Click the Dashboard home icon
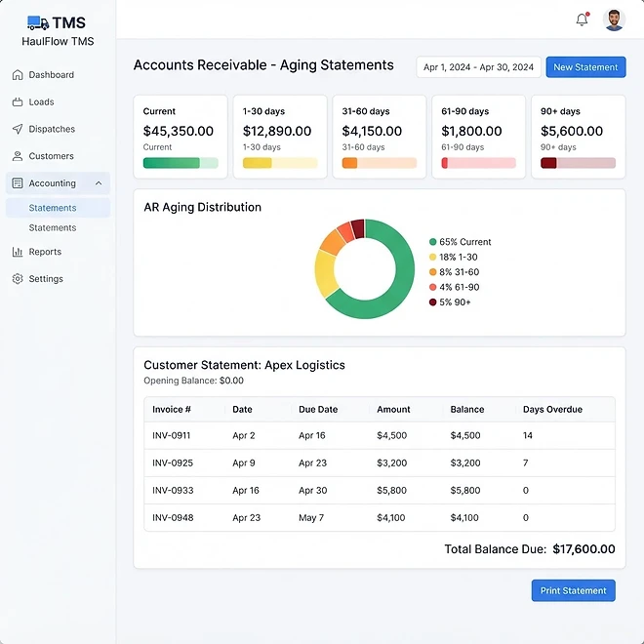The width and height of the screenshot is (644, 644). coord(18,75)
